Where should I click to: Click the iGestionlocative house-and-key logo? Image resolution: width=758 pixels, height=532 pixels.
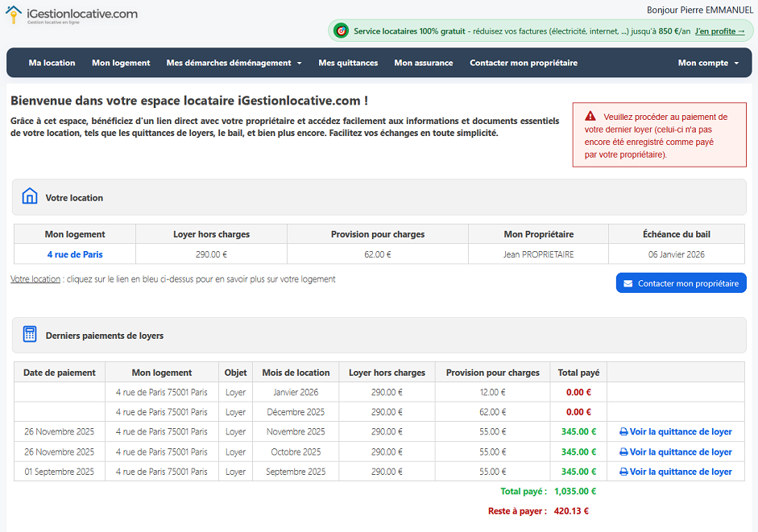[14, 14]
